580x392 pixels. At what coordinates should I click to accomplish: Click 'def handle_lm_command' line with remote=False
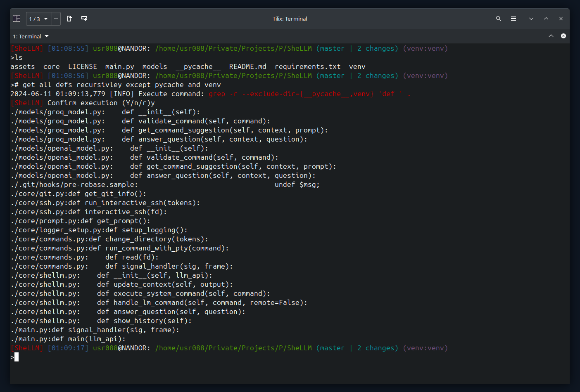[x=202, y=302]
